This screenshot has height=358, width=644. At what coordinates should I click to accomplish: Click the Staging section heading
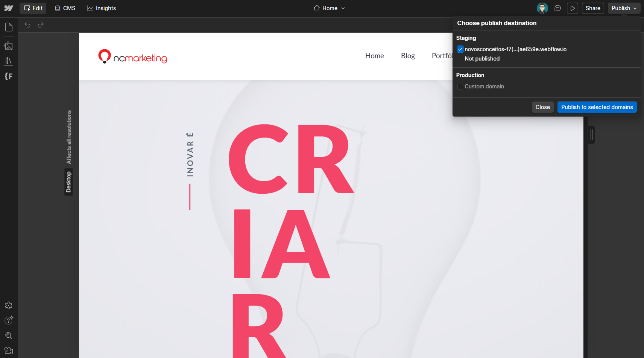coord(466,38)
